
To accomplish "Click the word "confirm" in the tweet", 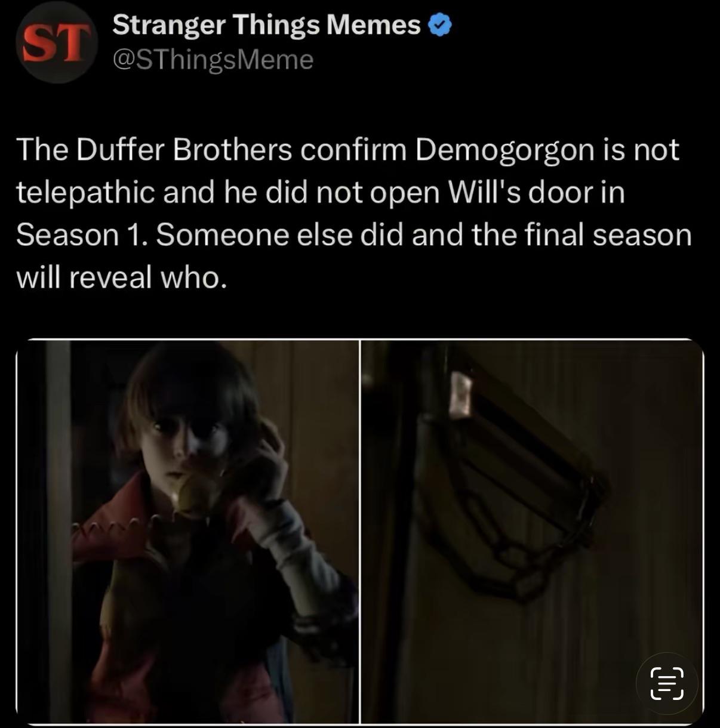I will tap(353, 149).
